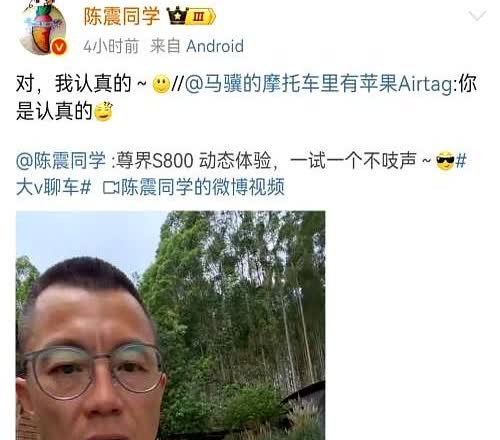Tap the sunglasses emoji in the repost
This screenshot has width=500, height=440.
[x=445, y=161]
